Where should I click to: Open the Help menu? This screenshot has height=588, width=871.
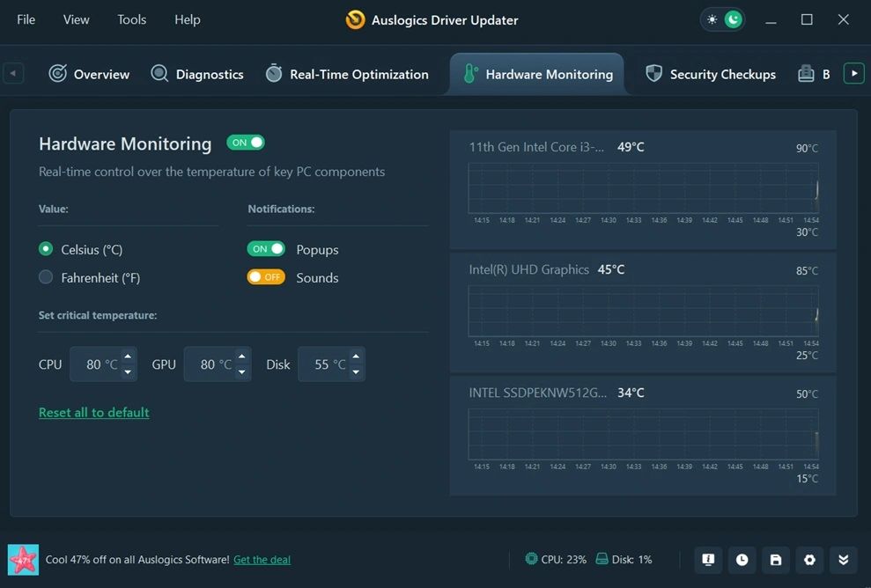pos(188,20)
